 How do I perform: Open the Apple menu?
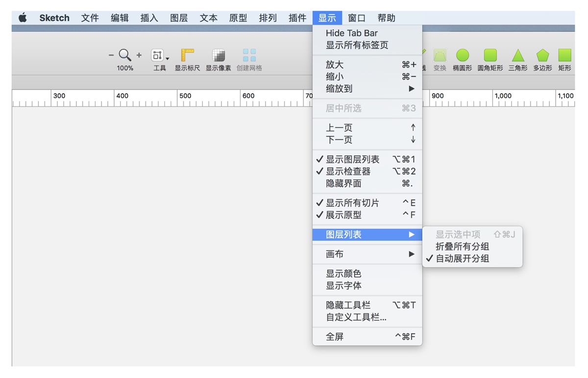point(23,18)
